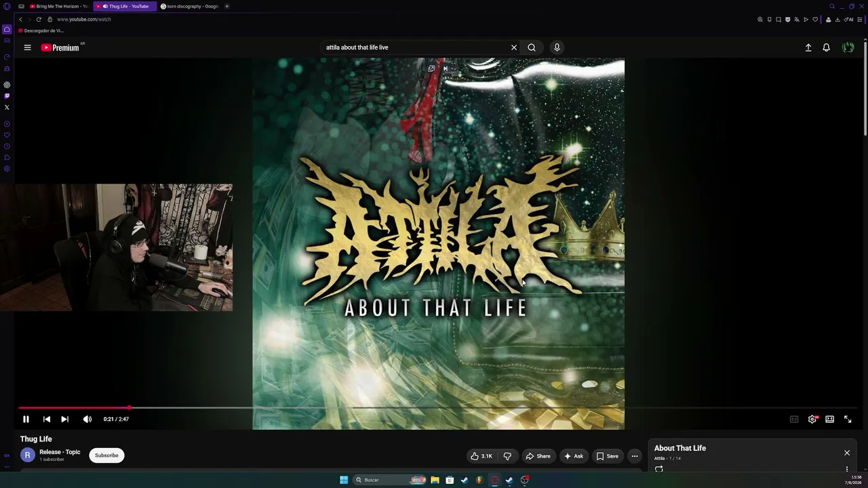Open more actions ellipsis menu
The height and width of the screenshot is (488, 868).
click(x=635, y=456)
